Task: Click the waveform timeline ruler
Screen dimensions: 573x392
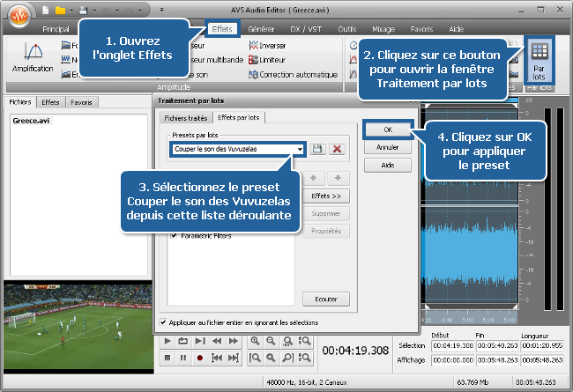Action: [x=470, y=317]
